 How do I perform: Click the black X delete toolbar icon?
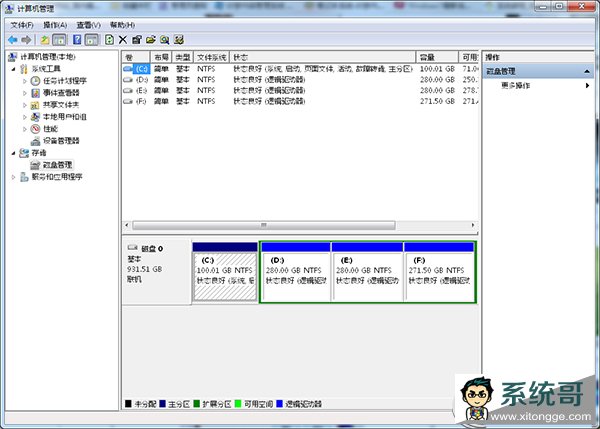pyautogui.click(x=123, y=39)
